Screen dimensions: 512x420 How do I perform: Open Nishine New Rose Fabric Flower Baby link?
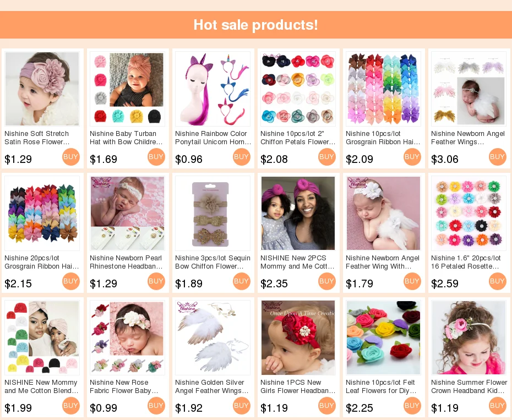coord(124,386)
